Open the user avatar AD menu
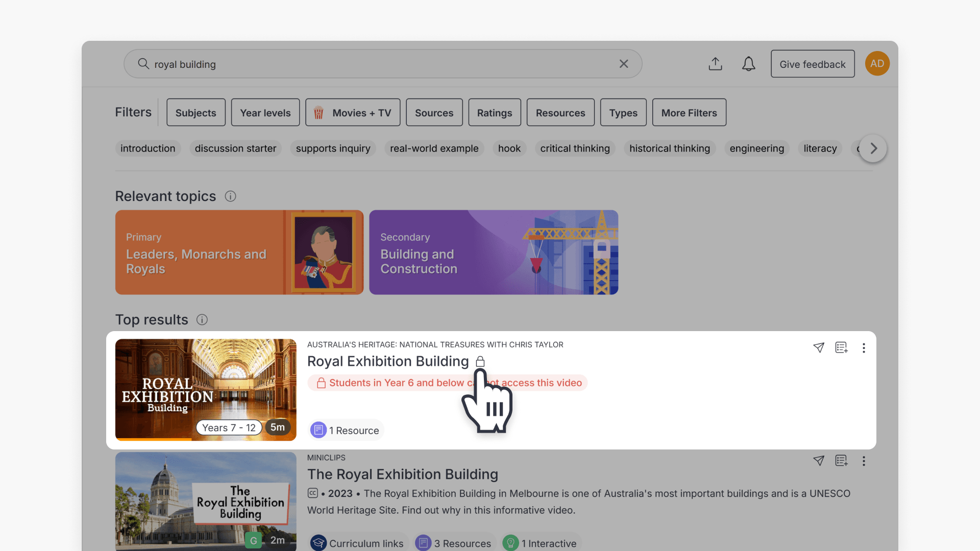 tap(877, 64)
